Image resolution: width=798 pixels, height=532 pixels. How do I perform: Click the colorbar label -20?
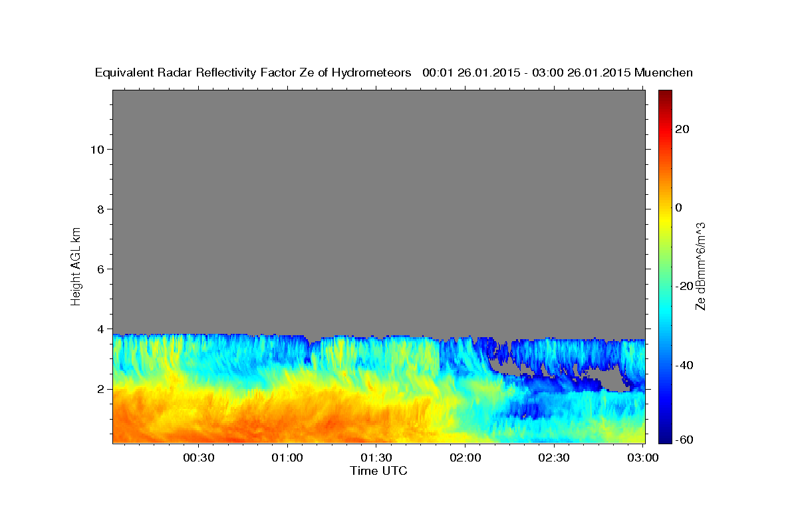(684, 286)
